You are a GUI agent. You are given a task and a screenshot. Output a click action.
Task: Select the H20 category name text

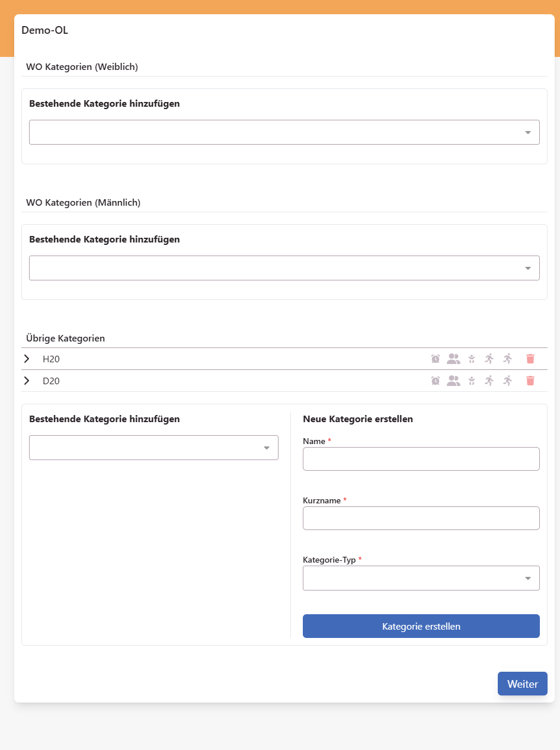coord(51,359)
